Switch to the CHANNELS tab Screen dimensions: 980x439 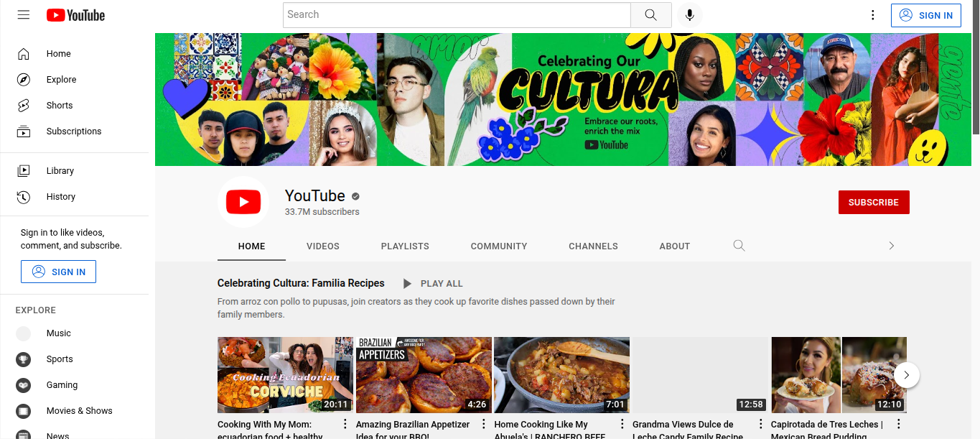click(x=593, y=246)
